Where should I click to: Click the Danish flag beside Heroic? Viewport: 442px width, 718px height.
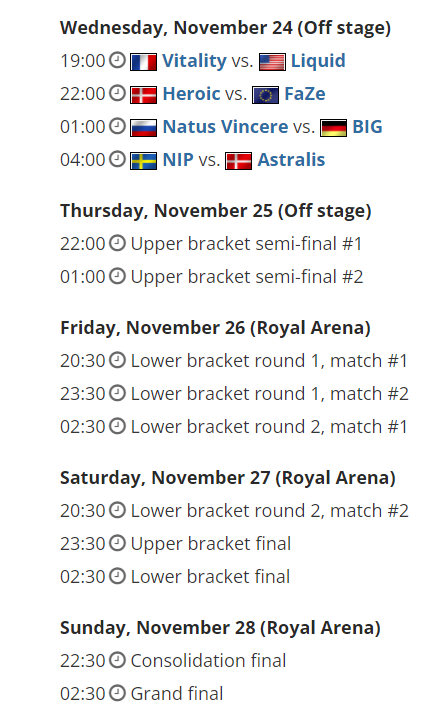coord(143,95)
